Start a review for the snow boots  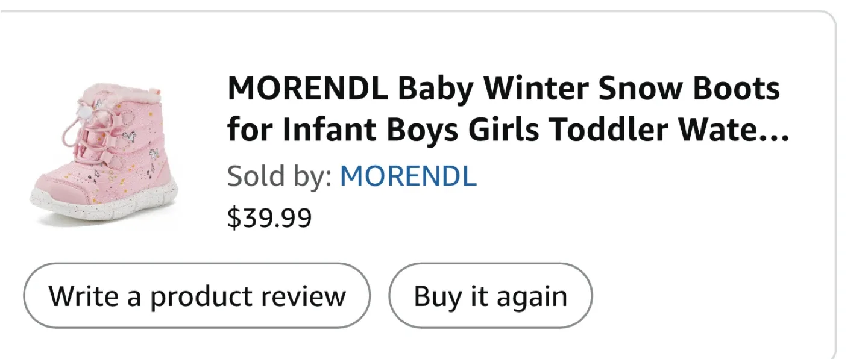197,295
